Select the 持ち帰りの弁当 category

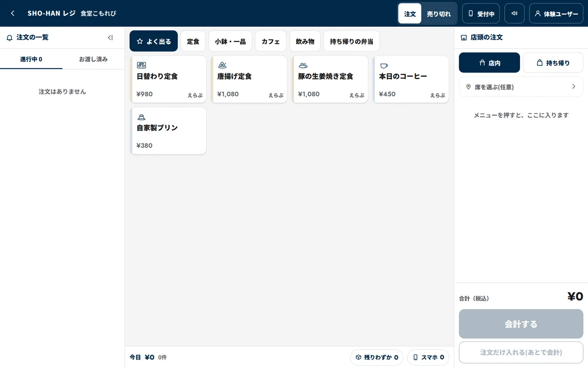(351, 41)
